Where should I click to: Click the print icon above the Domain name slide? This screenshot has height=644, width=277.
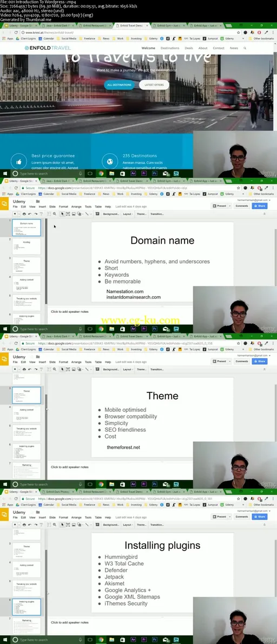pyautogui.click(x=24, y=214)
